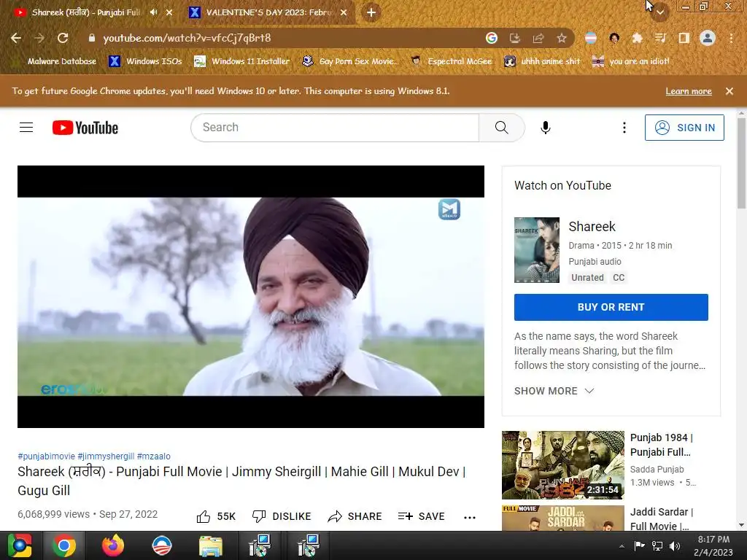
Task: Click in the YouTube search field
Action: 336,128
